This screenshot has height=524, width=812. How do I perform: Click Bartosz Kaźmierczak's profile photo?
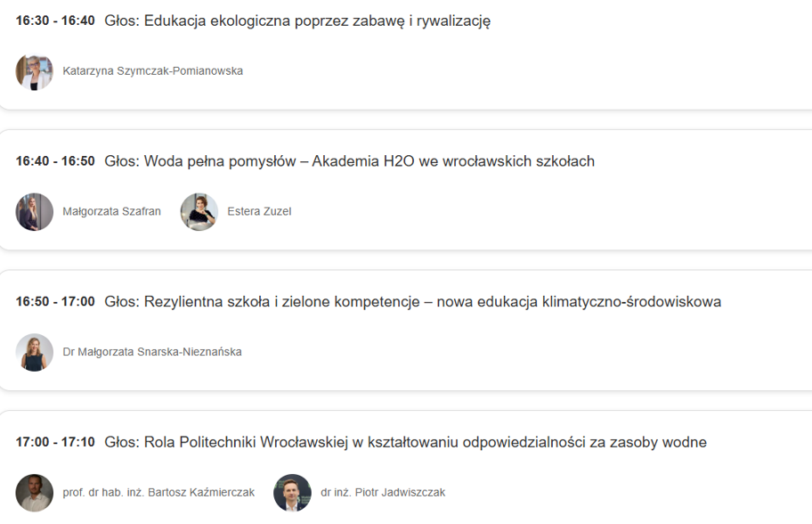(35, 492)
